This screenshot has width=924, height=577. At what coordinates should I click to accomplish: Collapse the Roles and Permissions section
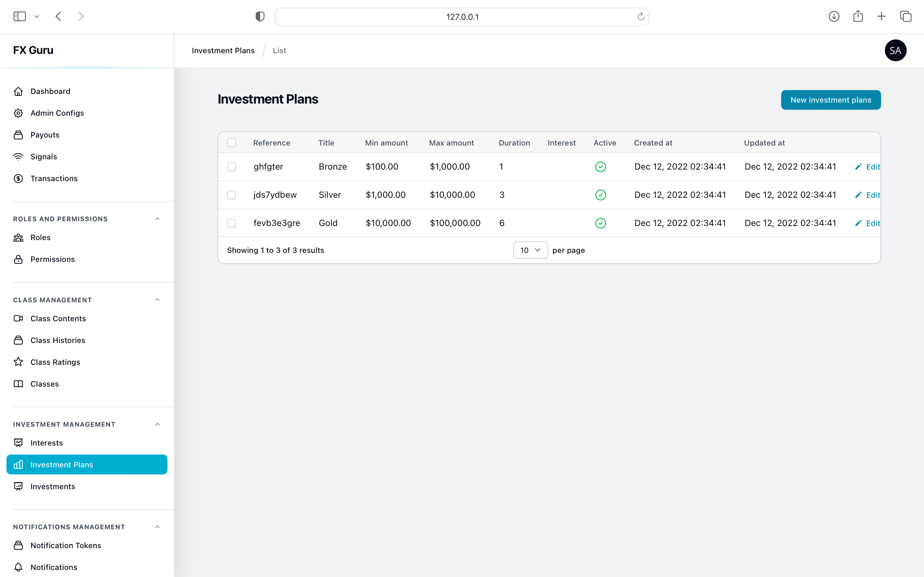(157, 219)
